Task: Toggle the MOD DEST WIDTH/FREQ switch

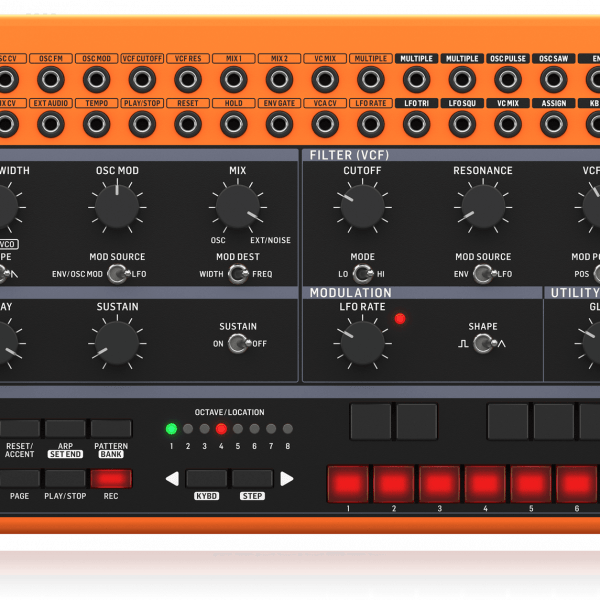Action: click(x=238, y=274)
